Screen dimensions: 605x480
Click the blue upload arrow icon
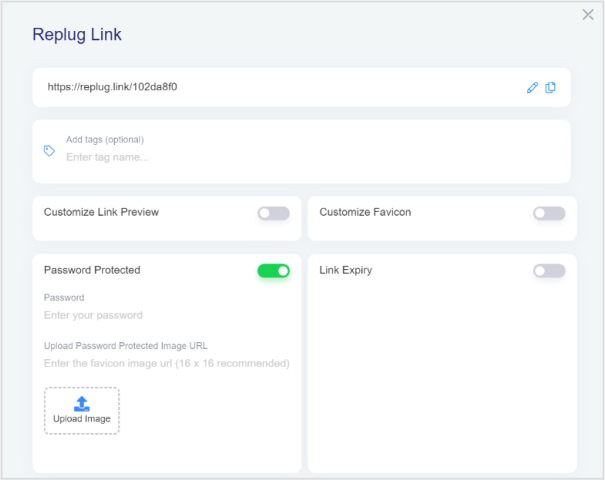pyautogui.click(x=82, y=404)
